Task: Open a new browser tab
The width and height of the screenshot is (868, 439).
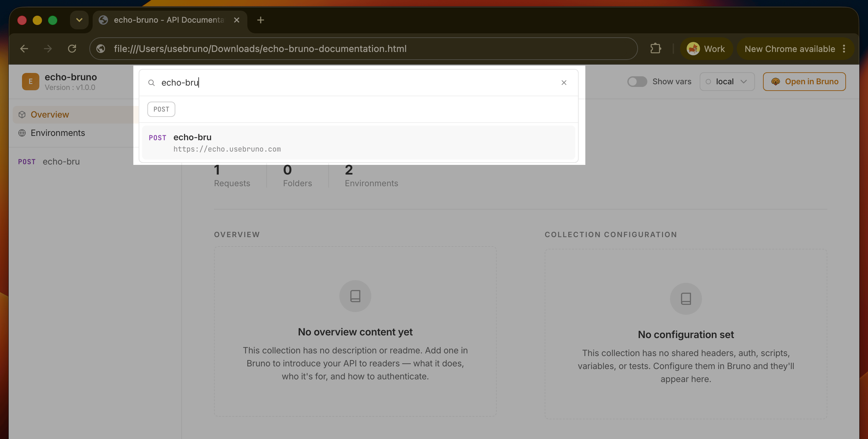Action: pyautogui.click(x=260, y=20)
